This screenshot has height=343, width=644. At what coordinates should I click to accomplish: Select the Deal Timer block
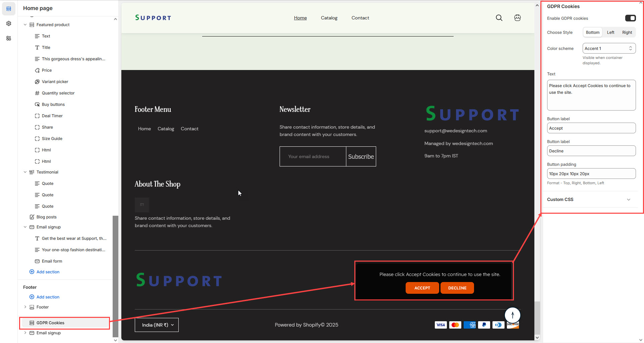[x=52, y=116]
